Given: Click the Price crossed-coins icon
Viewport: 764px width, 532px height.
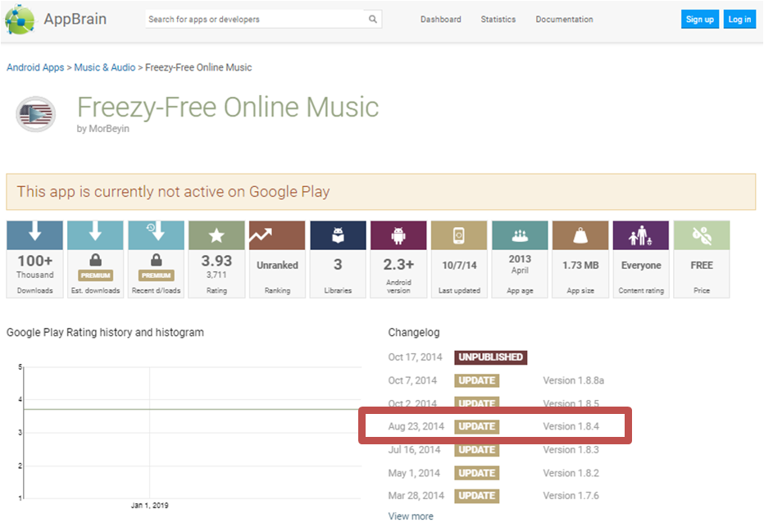Looking at the screenshot, I should pyautogui.click(x=702, y=235).
